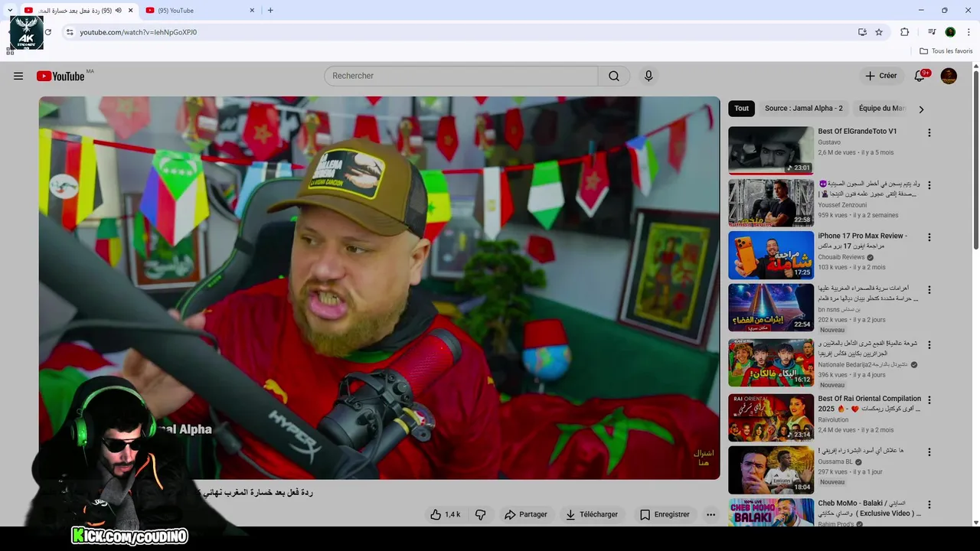980x551 pixels.
Task: Focus the Rechercher search field
Action: 461,76
